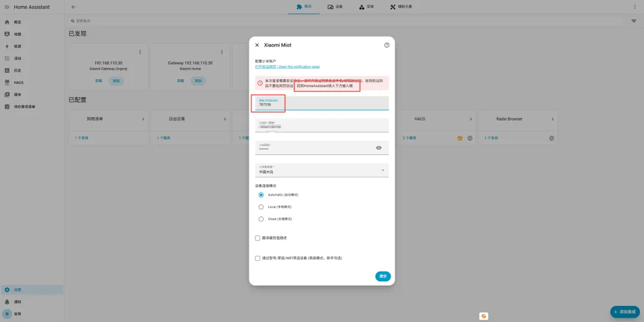Open 2 个服务 link under HACS
This screenshot has height=322, width=644.
(x=409, y=138)
